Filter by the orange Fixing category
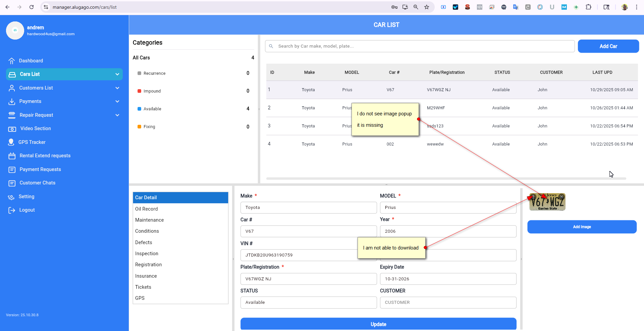This screenshot has width=644, height=331. pos(149,127)
